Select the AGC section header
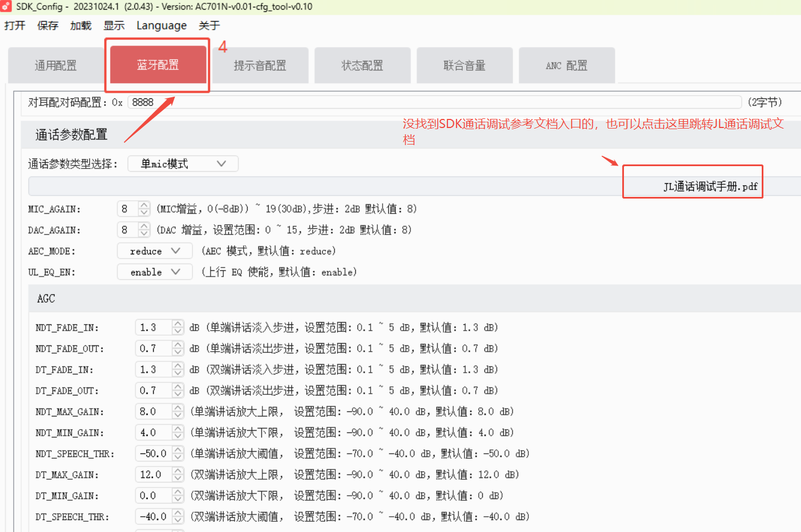Image resolution: width=801 pixels, height=532 pixels. pos(414,299)
